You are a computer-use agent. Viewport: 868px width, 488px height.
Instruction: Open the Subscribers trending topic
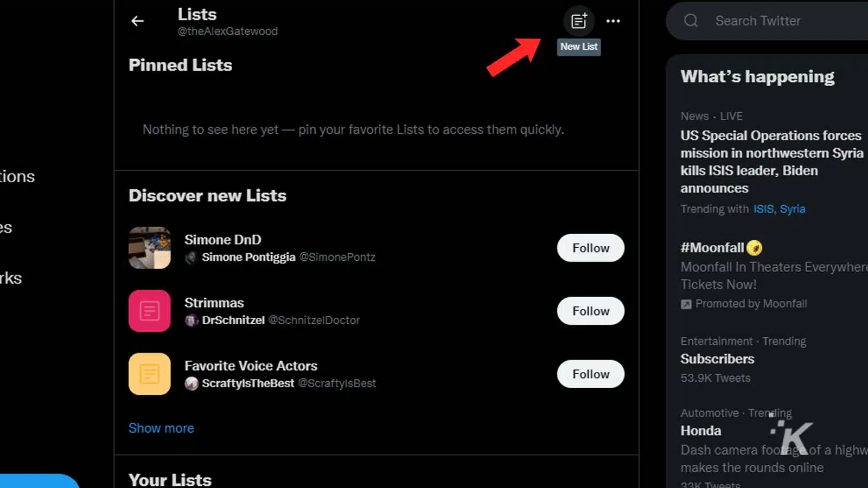[717, 358]
